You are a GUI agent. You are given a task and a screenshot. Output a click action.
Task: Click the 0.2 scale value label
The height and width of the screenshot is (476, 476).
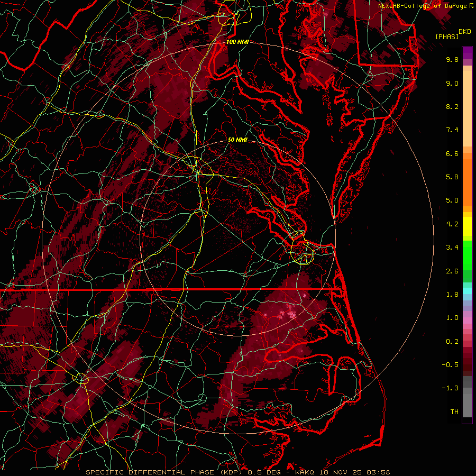pyautogui.click(x=452, y=342)
